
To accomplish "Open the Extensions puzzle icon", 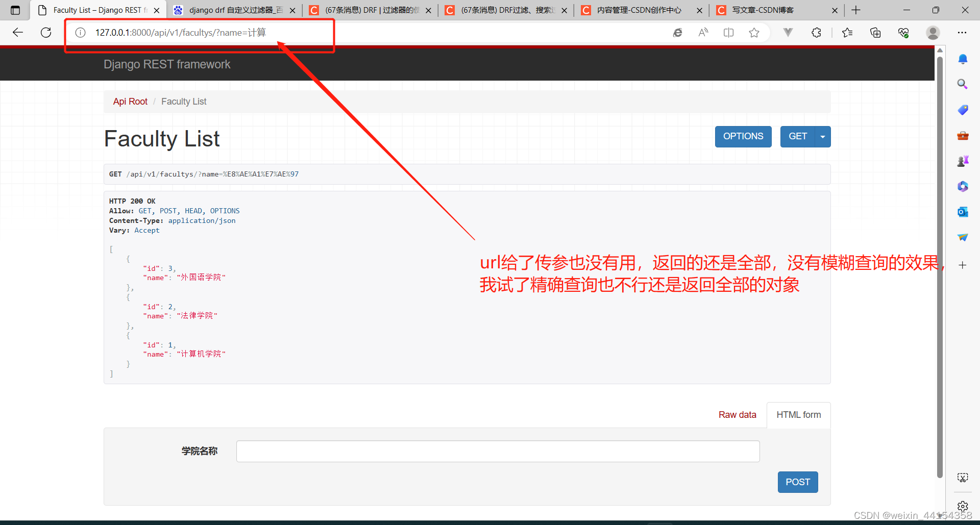I will point(816,33).
